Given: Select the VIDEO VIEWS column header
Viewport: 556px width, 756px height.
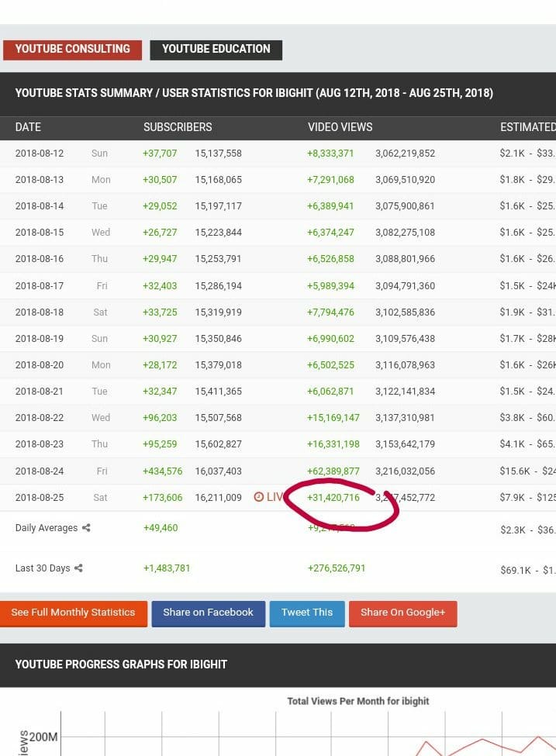Looking at the screenshot, I should click(x=340, y=127).
